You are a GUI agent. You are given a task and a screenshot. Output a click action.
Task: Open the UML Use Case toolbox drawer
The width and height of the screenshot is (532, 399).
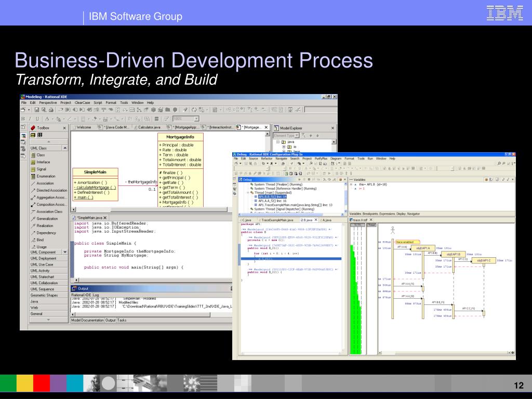pyautogui.click(x=49, y=264)
